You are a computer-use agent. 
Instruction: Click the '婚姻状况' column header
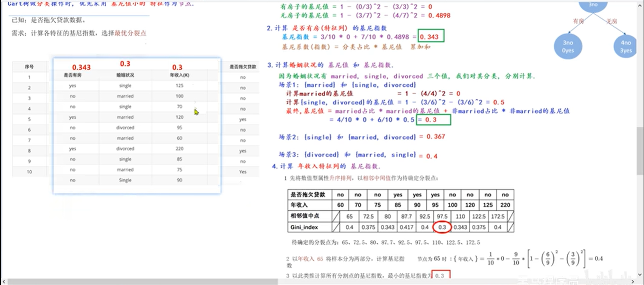click(125, 75)
